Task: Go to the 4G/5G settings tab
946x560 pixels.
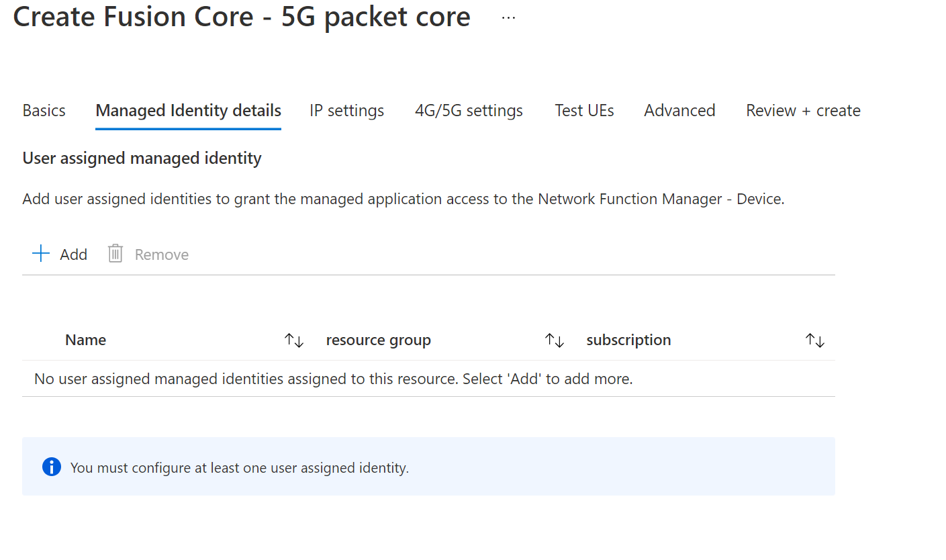Action: (x=469, y=111)
